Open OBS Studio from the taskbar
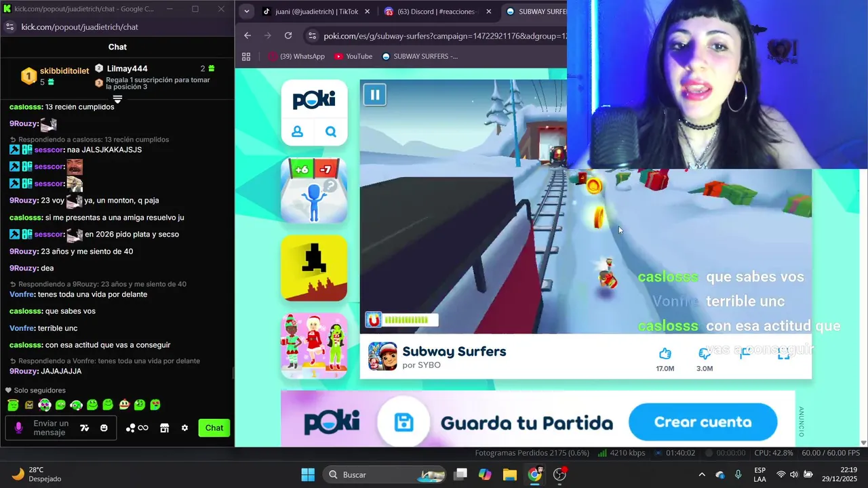Viewport: 868px width, 488px height. [560, 474]
